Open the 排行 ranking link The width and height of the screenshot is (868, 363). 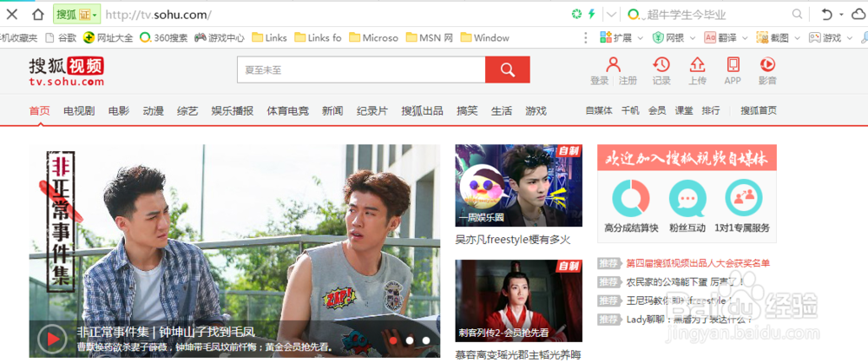(x=711, y=111)
